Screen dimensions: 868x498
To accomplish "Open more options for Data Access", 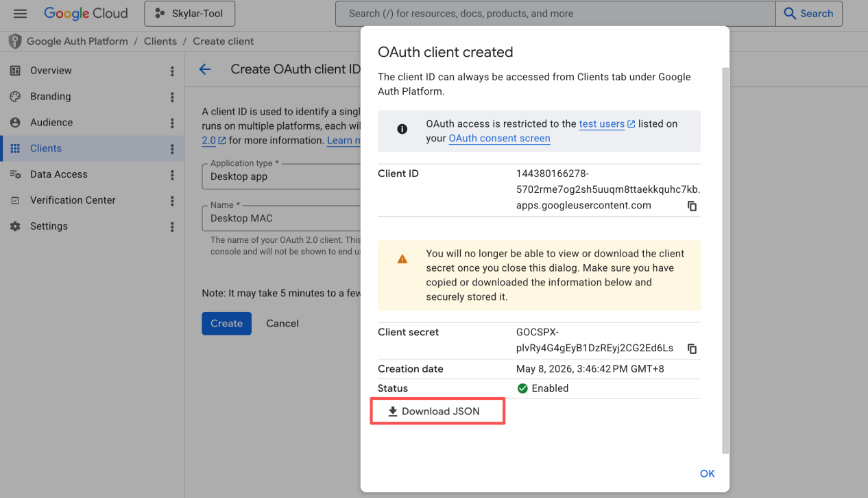I will click(172, 175).
